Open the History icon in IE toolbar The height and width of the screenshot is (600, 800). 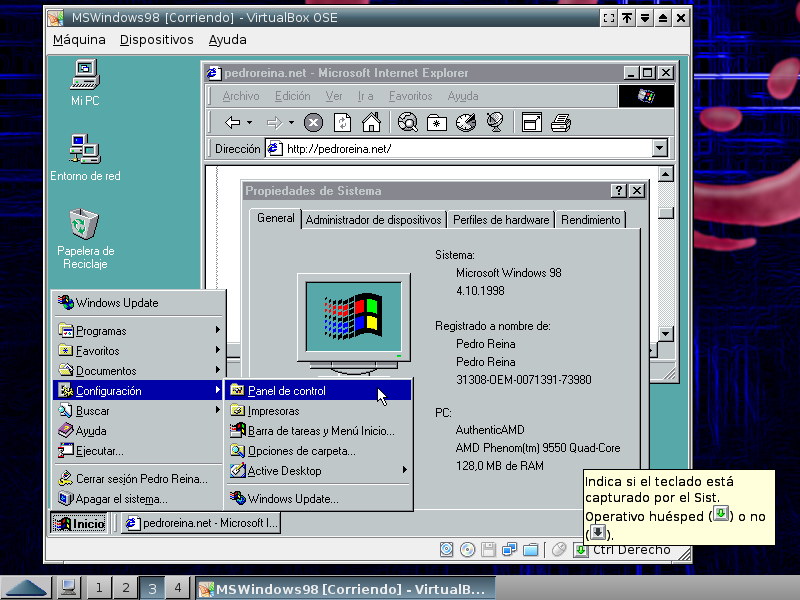click(465, 123)
